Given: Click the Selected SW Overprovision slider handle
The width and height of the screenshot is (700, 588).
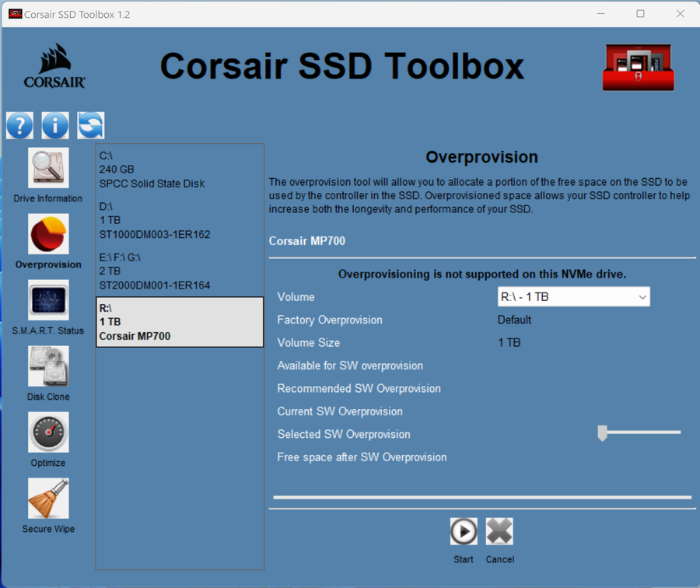Looking at the screenshot, I should 602,433.
